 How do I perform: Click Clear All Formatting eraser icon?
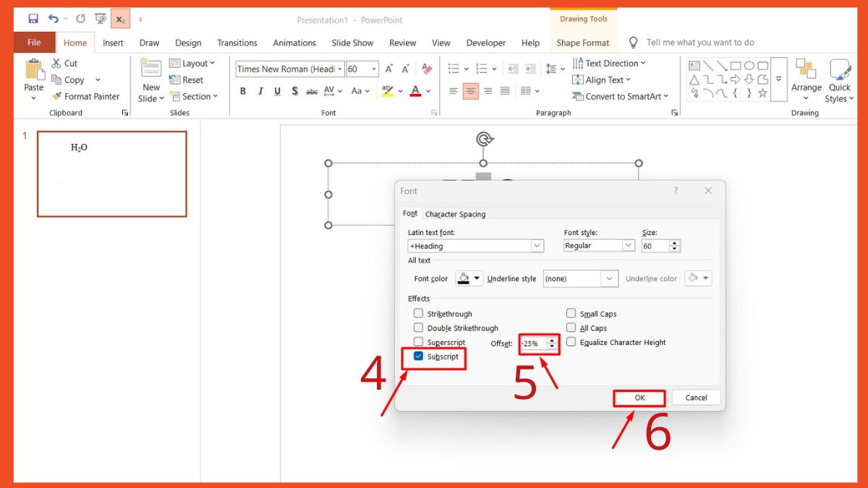(x=426, y=69)
